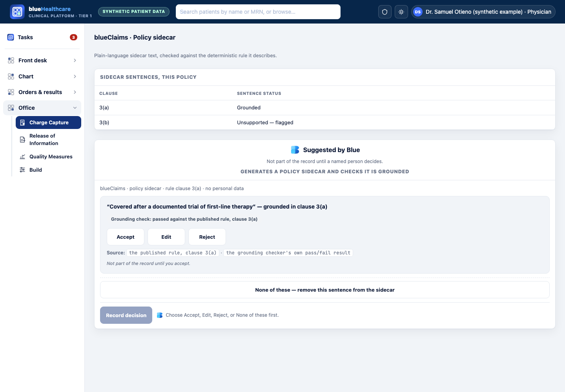
Task: Click the DS user avatar
Action: (418, 12)
